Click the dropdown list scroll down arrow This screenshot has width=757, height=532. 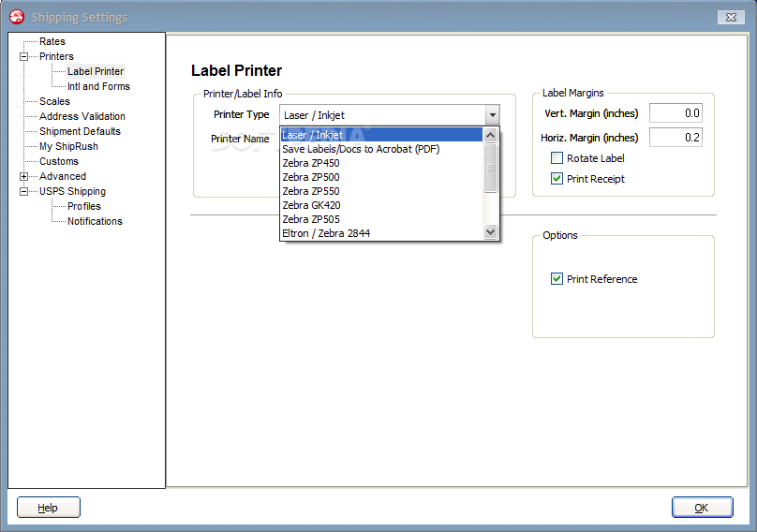point(491,232)
